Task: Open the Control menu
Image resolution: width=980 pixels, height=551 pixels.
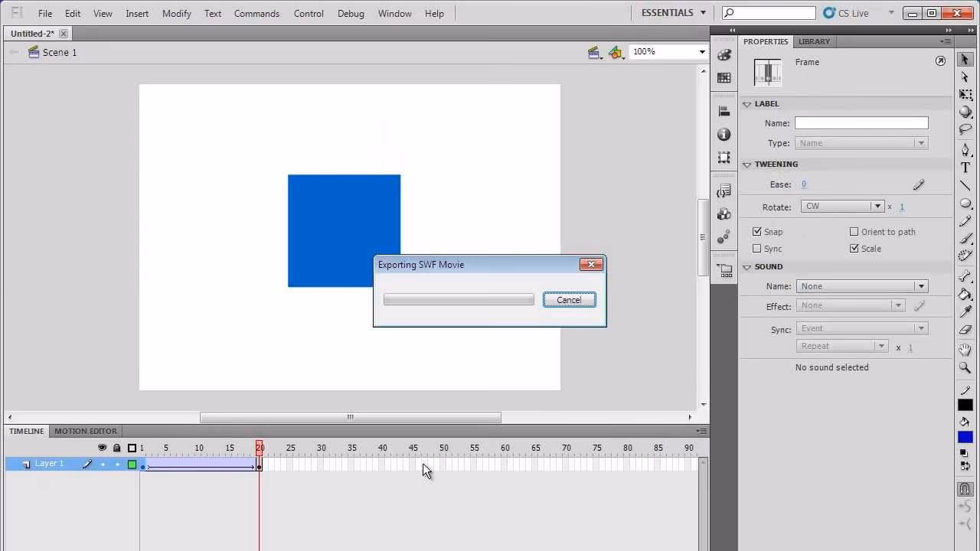Action: click(x=309, y=13)
